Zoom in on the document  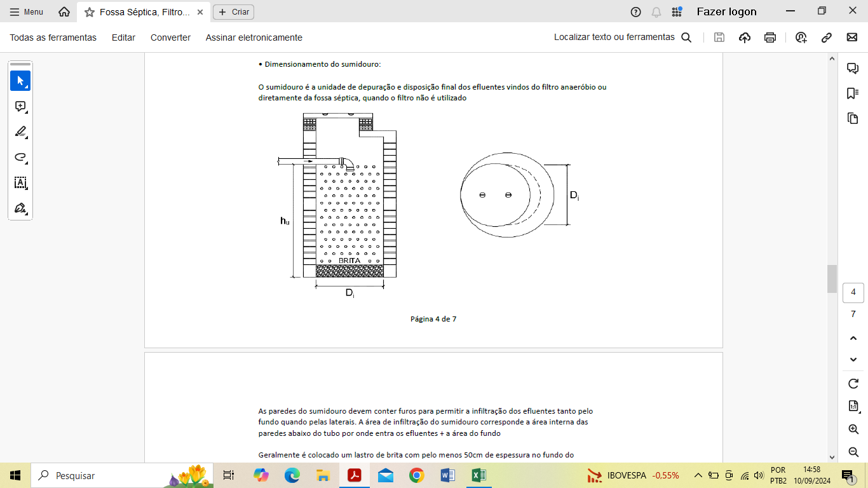tap(853, 430)
